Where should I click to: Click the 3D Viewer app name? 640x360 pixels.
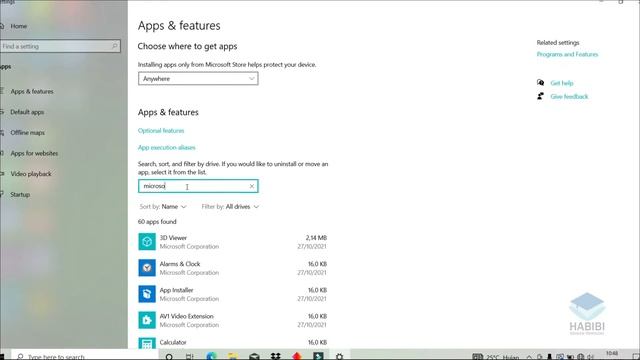[173, 238]
